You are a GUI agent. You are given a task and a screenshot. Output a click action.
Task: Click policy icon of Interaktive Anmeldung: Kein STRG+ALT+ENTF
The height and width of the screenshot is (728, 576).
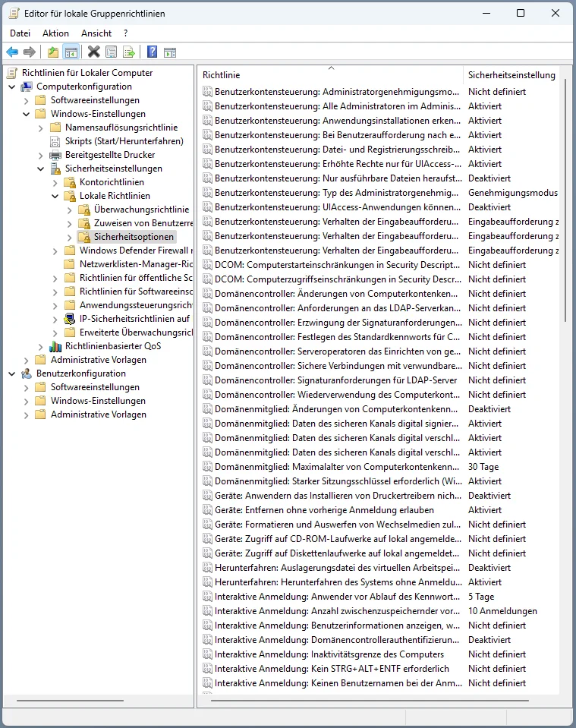pos(207,669)
